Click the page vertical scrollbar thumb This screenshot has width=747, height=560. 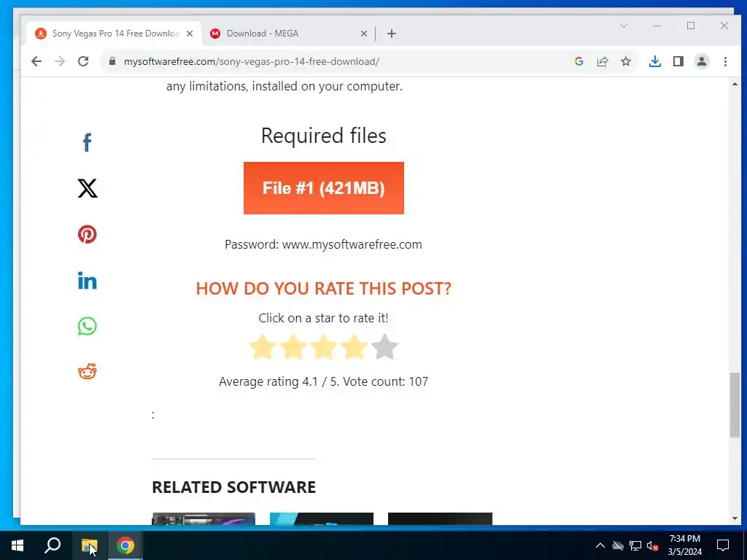click(x=735, y=405)
